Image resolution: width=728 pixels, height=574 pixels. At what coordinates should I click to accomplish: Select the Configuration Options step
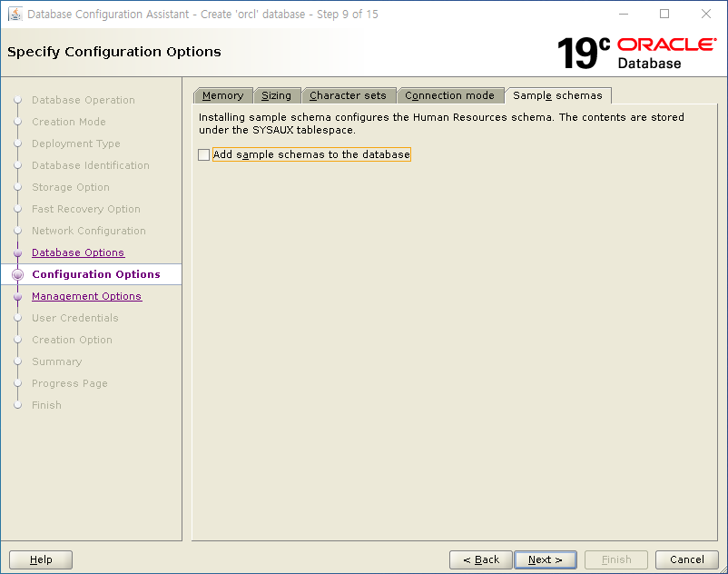96,274
